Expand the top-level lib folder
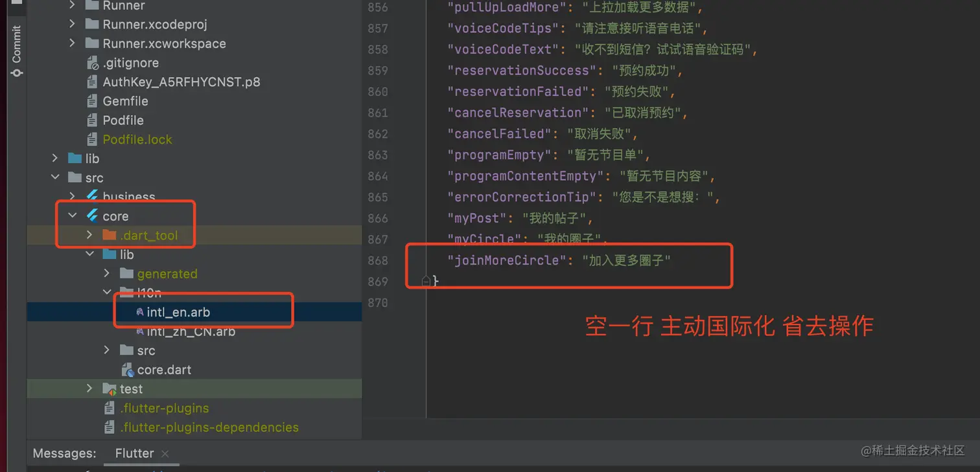Screen dimensions: 980x472 point(55,158)
